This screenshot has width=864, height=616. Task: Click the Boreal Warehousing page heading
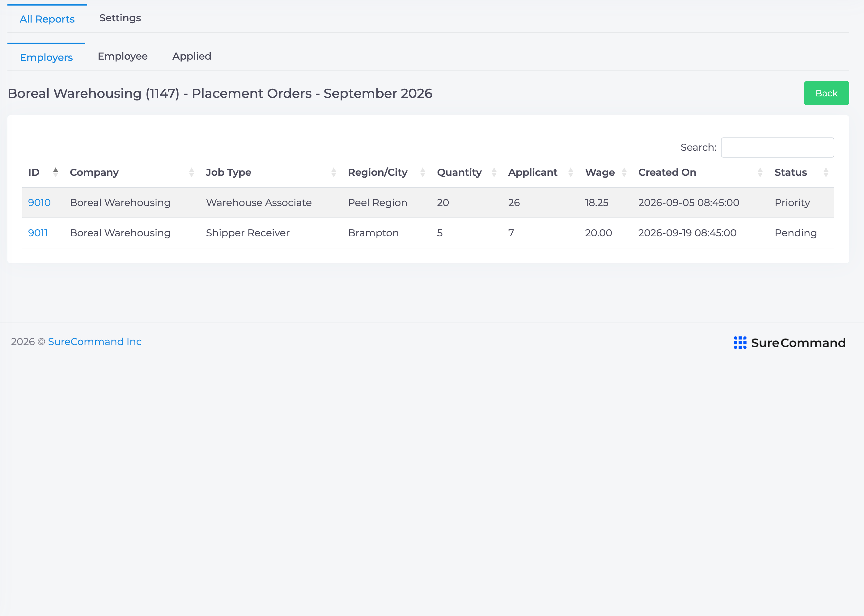[220, 93]
